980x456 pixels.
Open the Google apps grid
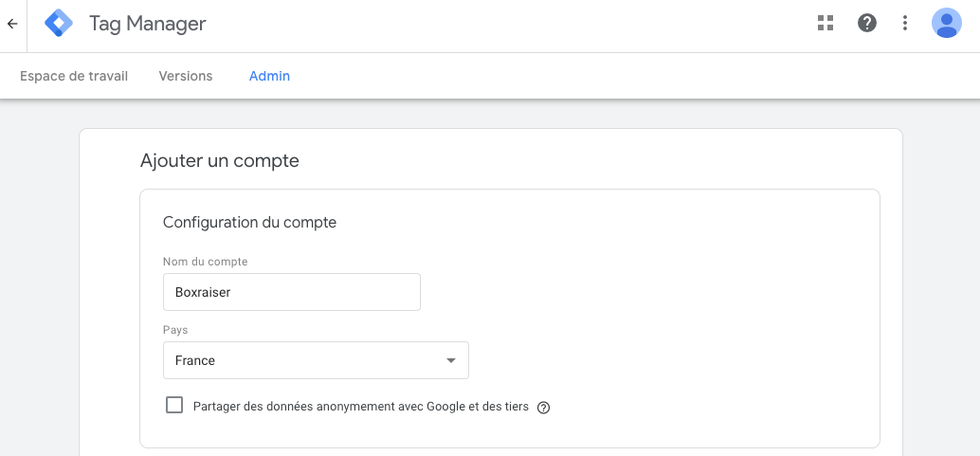click(x=826, y=23)
